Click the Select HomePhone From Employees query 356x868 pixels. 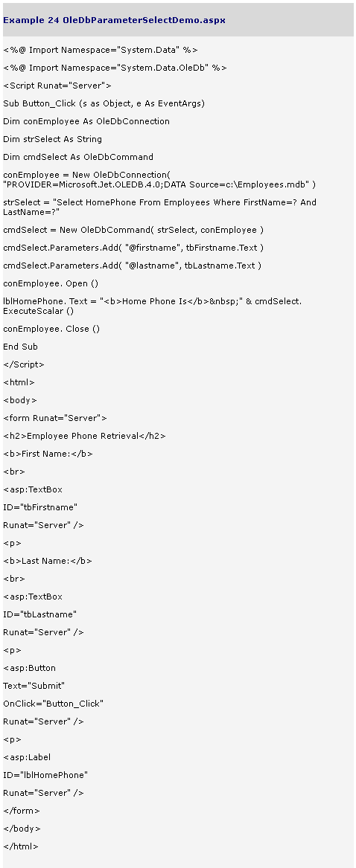pyautogui.click(x=159, y=207)
